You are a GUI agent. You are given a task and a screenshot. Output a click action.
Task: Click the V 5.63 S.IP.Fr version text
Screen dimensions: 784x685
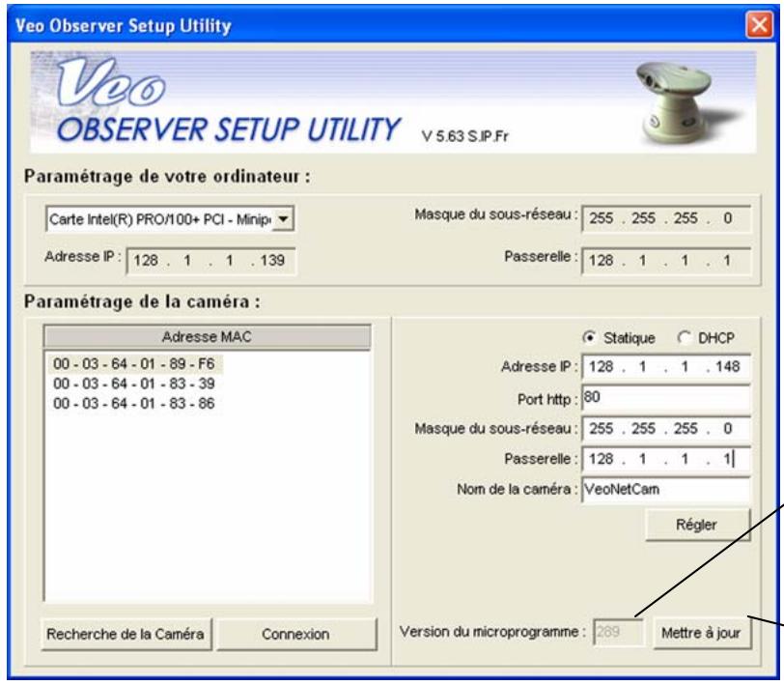pos(465,136)
